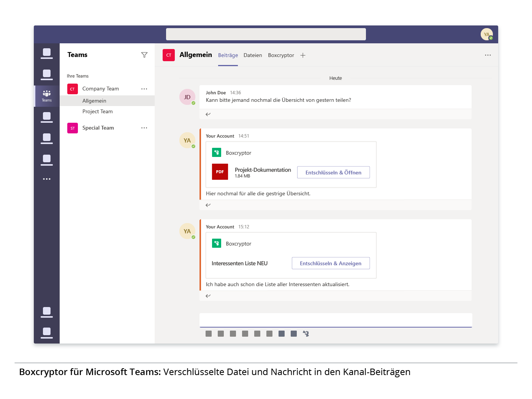Image resolution: width=532 pixels, height=399 pixels.
Task: Click the file name Projekt-Dokumentation
Action: click(x=263, y=170)
